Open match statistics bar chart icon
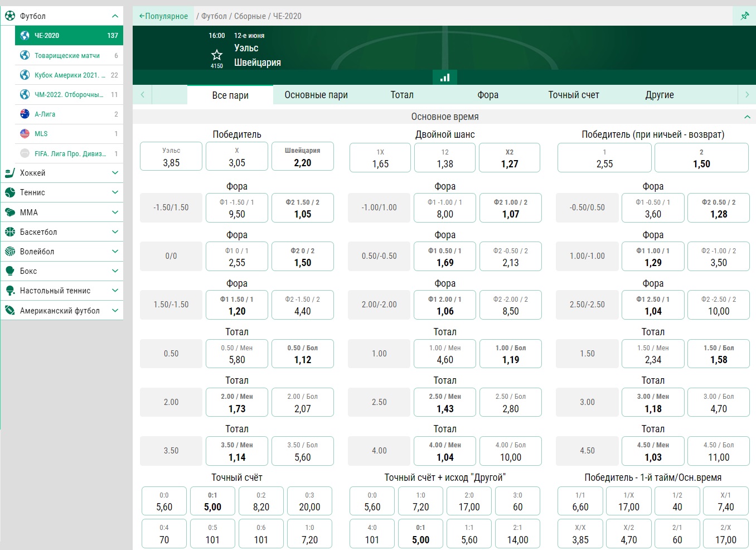756x550 pixels. point(445,78)
